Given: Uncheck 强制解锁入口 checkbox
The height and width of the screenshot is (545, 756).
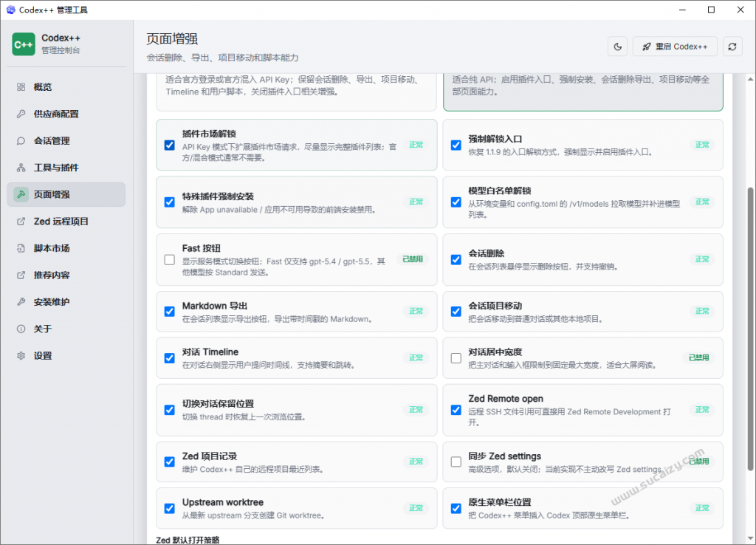Looking at the screenshot, I should (x=456, y=145).
